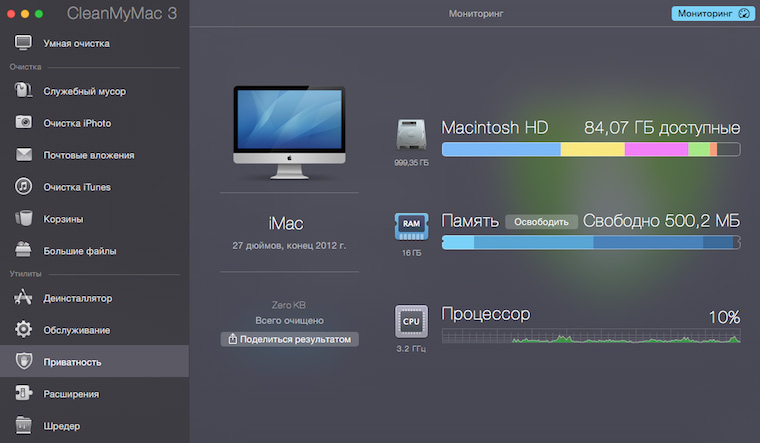Open Умная очистка monitor icon
Screen dimensions: 760x443
point(23,43)
